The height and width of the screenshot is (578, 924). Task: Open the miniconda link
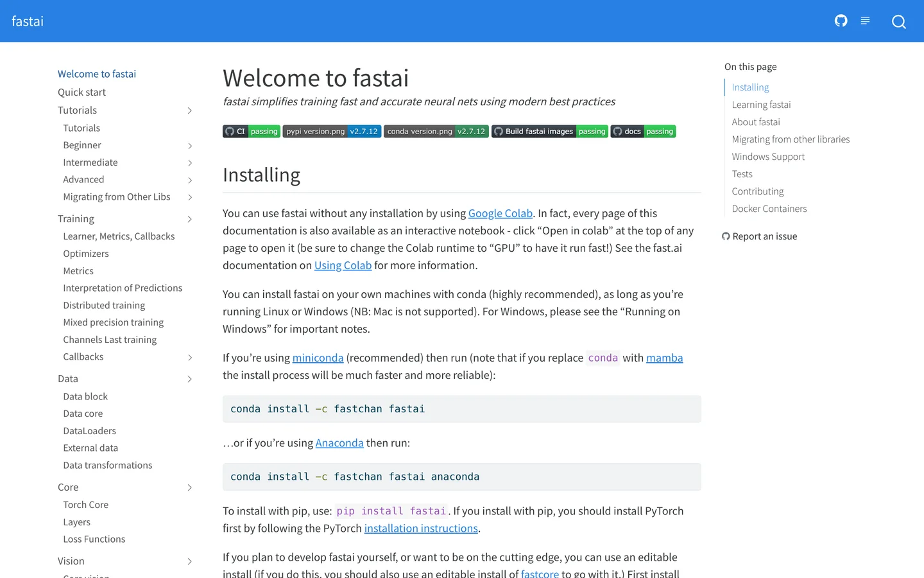click(x=318, y=358)
